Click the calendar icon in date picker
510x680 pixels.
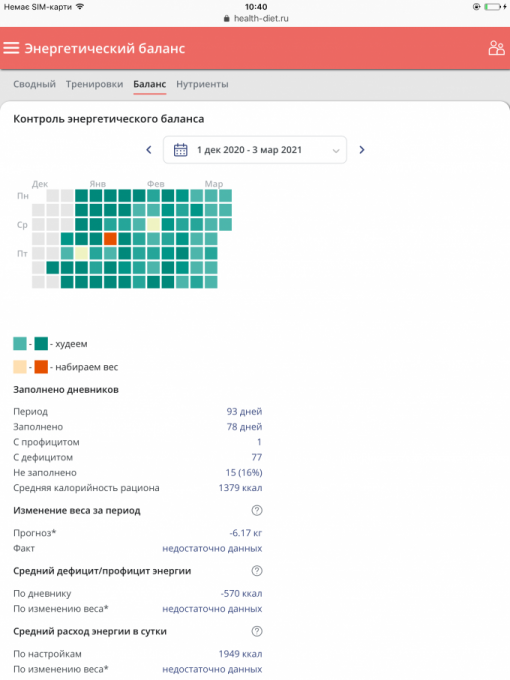180,150
